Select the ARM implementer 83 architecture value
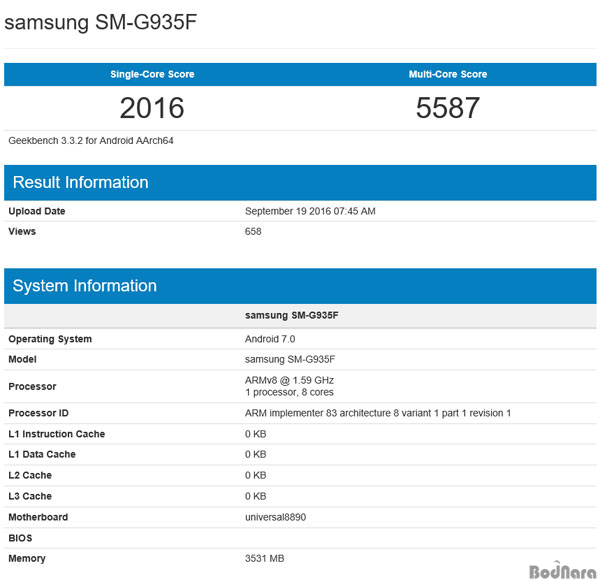 point(378,413)
